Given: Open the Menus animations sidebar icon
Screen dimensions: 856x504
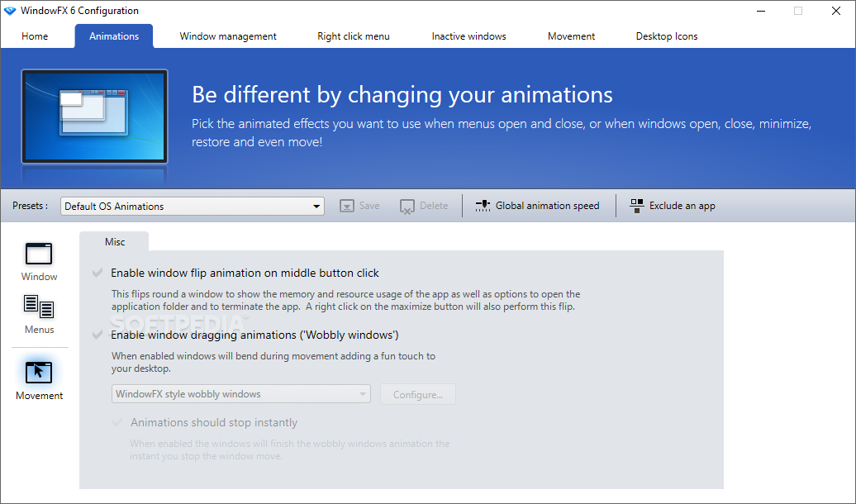Looking at the screenshot, I should click(x=39, y=307).
